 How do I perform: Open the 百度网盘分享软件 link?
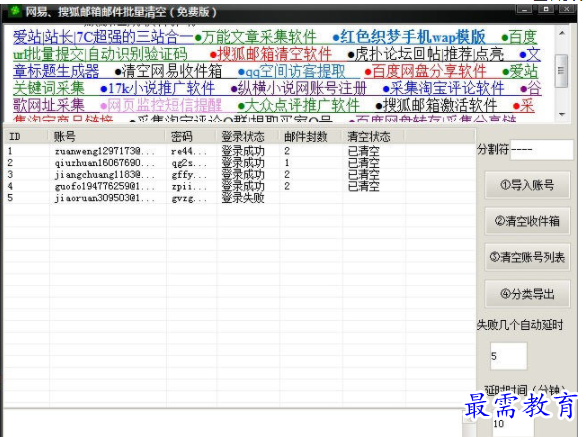pos(426,71)
